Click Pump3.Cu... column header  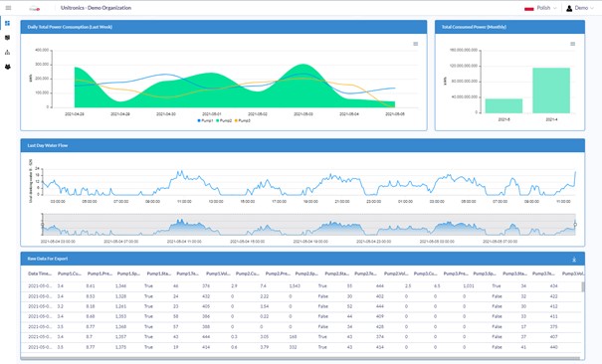tap(426, 273)
